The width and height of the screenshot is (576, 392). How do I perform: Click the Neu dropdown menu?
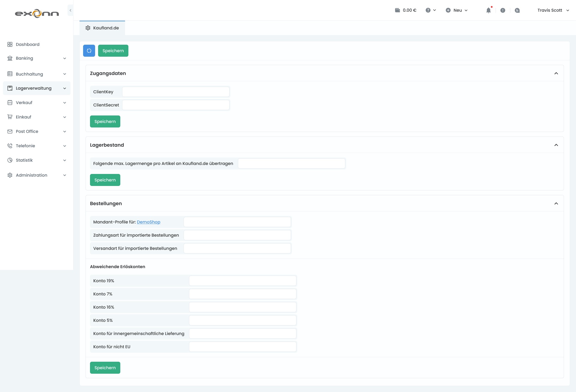click(x=457, y=10)
